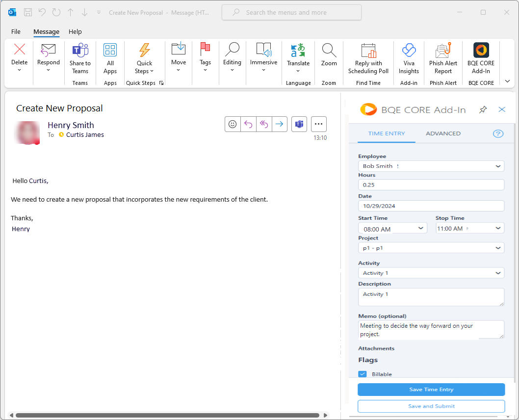The image size is (519, 420).
Task: Expand the ribbon display options chevron
Action: (x=507, y=81)
